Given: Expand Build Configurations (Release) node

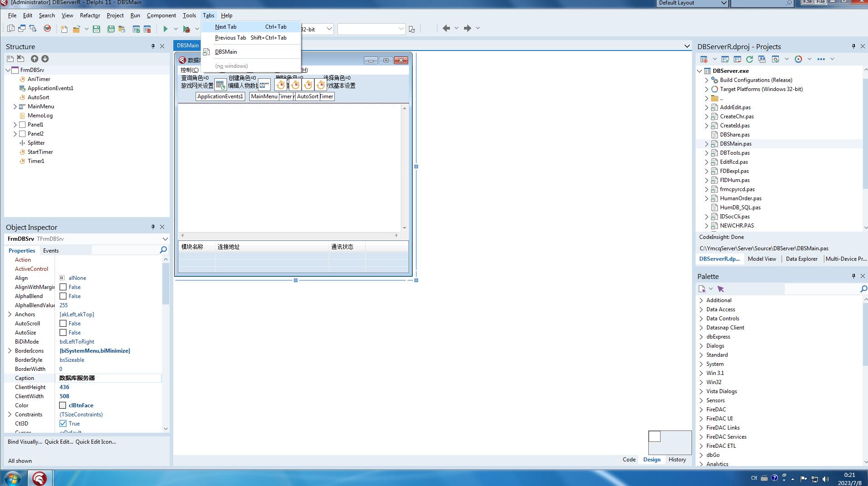Looking at the screenshot, I should coord(707,80).
